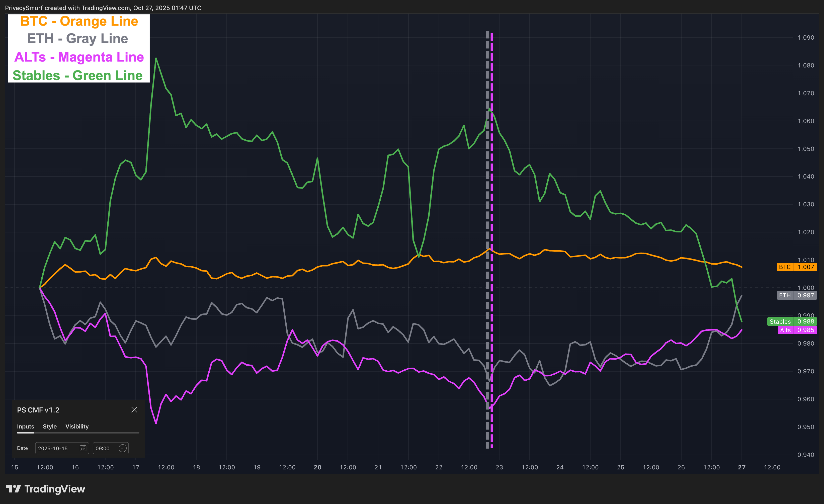Click the bold 20 date on time axis

click(x=317, y=467)
